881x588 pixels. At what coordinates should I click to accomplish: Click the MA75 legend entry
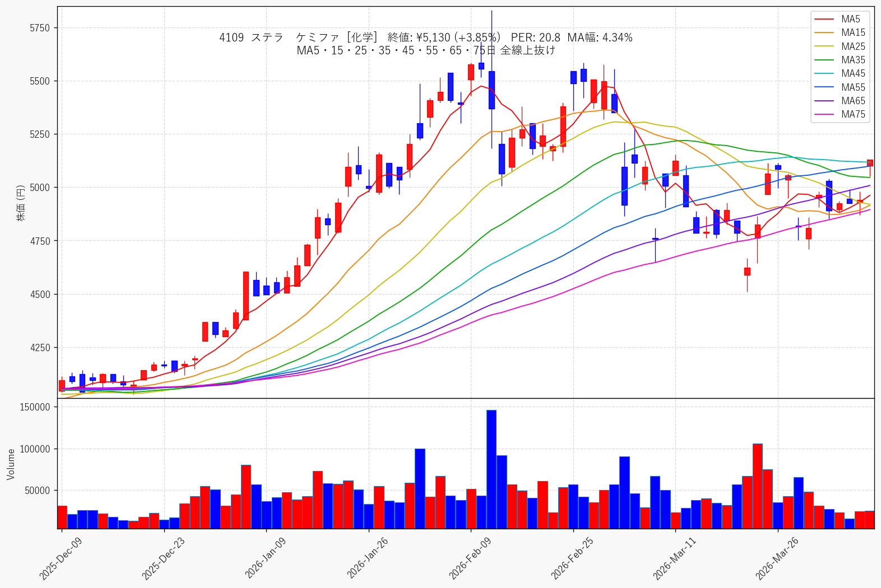840,114
